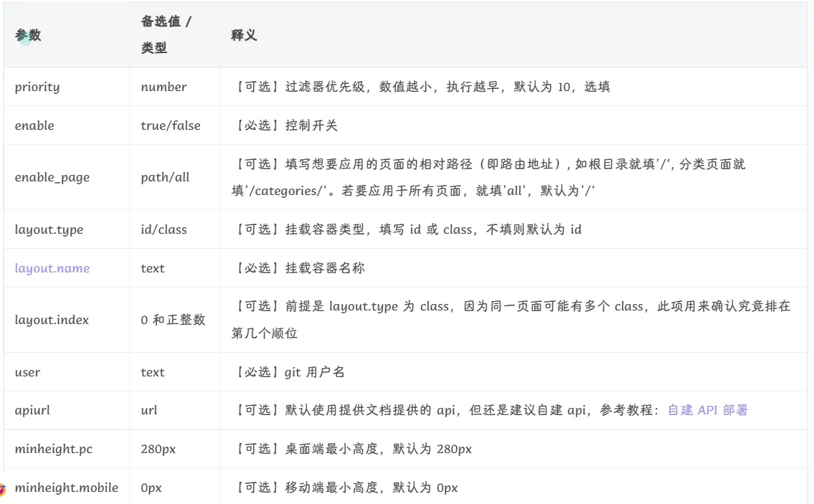The height and width of the screenshot is (504, 814).
Task: Click the minheight.pc parameter cell
Action: pyautogui.click(x=54, y=450)
